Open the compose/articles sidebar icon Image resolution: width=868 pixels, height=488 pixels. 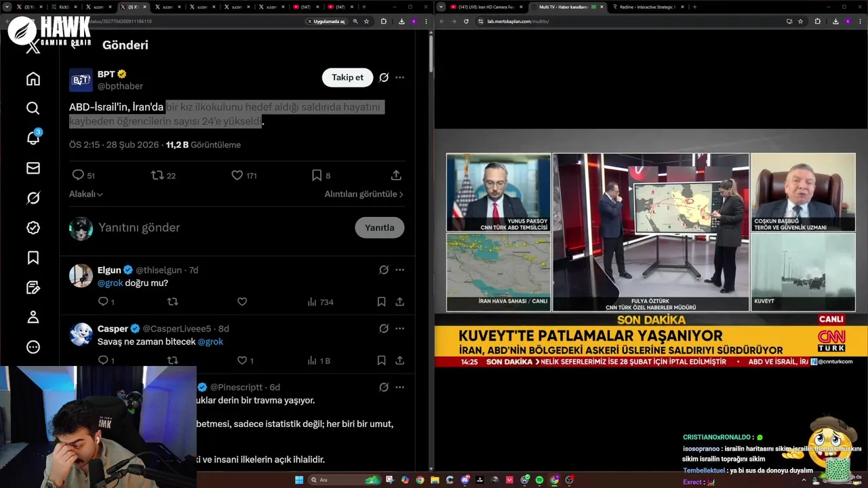click(33, 287)
